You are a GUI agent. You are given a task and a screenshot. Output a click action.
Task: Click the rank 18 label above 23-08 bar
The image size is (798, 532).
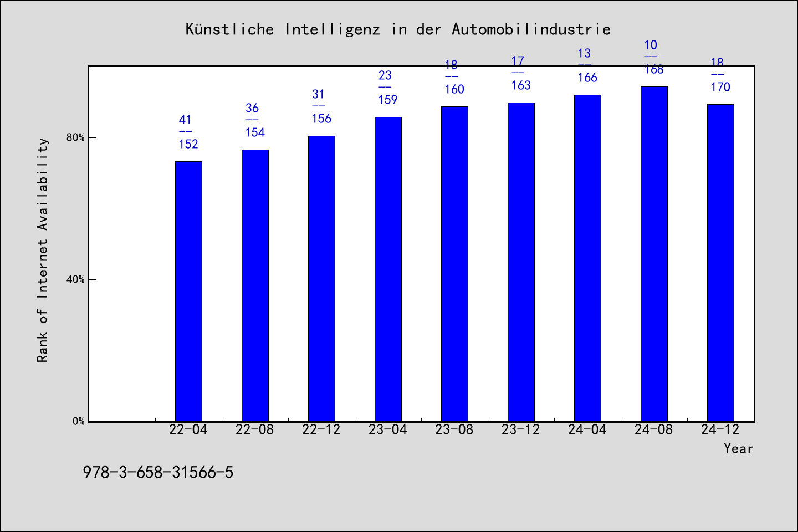451,65
